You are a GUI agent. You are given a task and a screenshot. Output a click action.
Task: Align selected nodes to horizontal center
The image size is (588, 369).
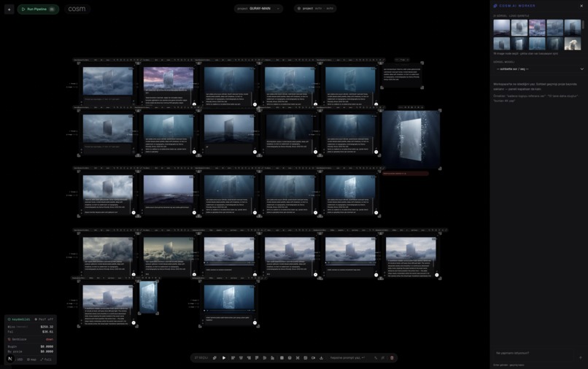241,358
